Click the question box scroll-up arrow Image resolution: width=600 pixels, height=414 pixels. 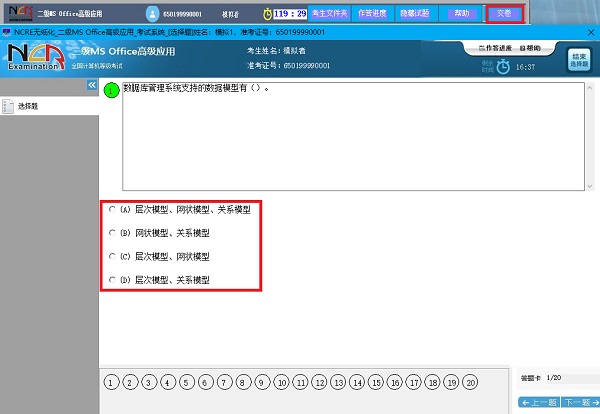pyautogui.click(x=590, y=88)
